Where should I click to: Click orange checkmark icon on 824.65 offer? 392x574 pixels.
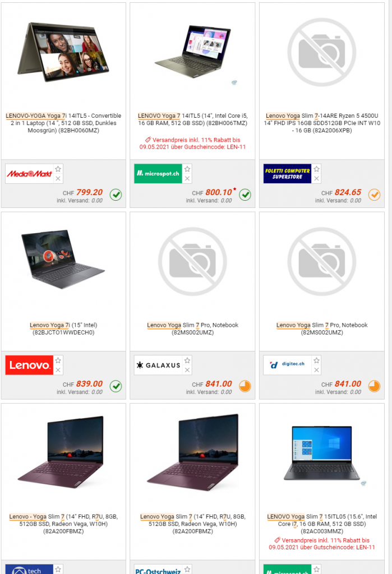(x=374, y=195)
